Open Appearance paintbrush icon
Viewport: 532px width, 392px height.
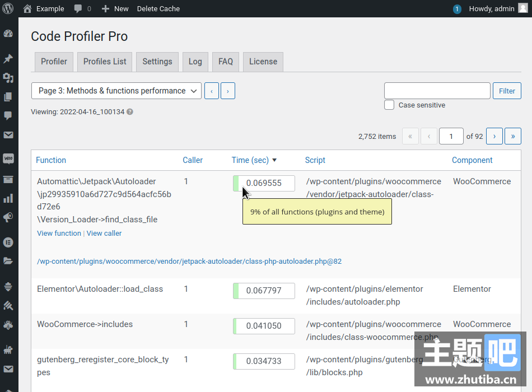pos(8,306)
